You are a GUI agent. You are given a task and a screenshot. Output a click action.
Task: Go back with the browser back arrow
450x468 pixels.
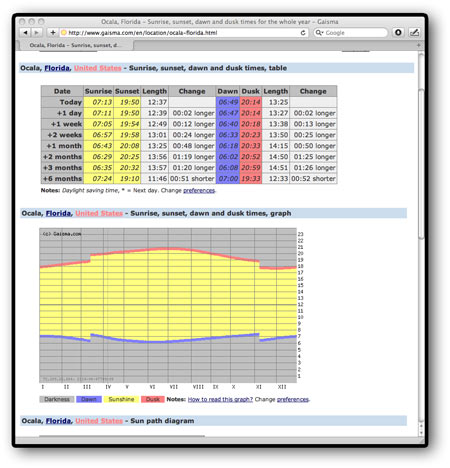(x=25, y=32)
